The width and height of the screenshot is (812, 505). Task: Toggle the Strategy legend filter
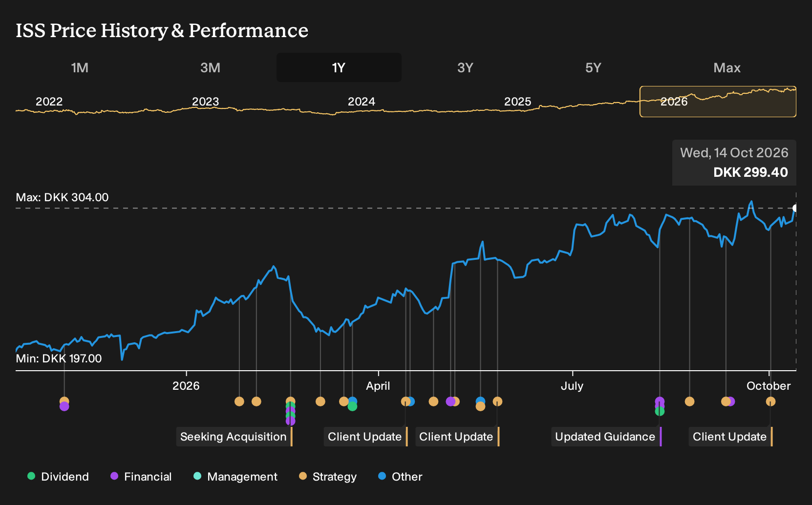(x=327, y=477)
